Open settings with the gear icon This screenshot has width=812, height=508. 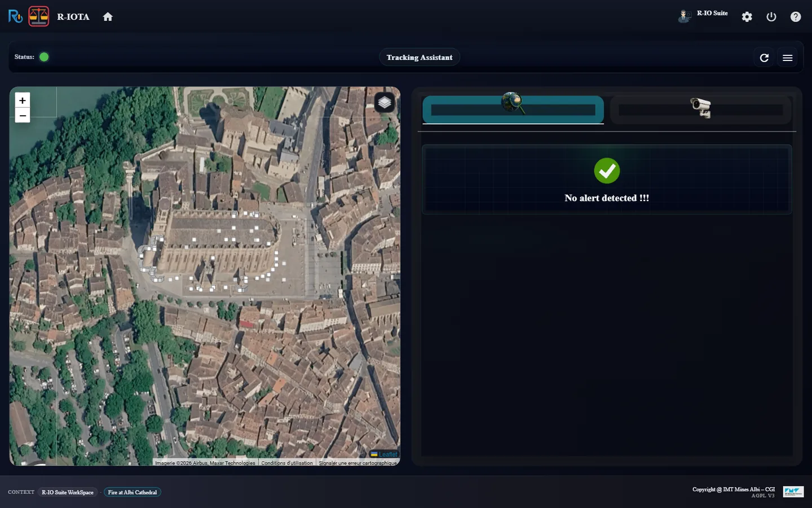pyautogui.click(x=747, y=17)
